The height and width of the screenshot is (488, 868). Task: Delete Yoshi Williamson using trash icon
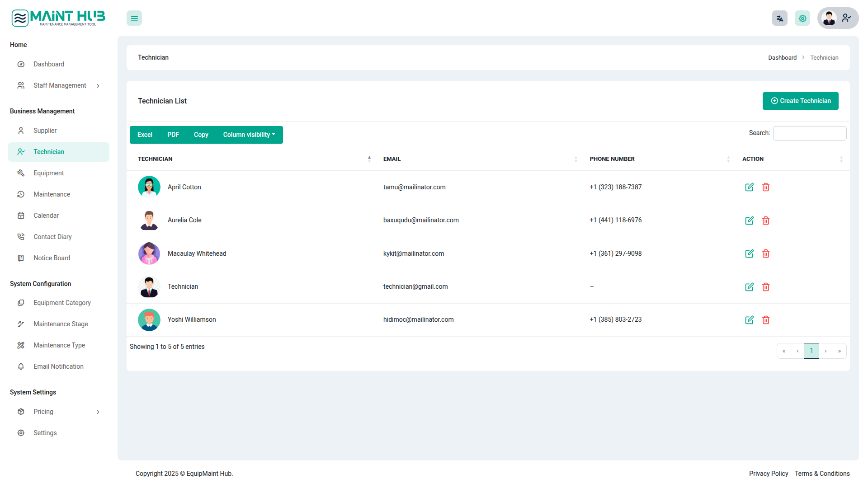coord(766,320)
